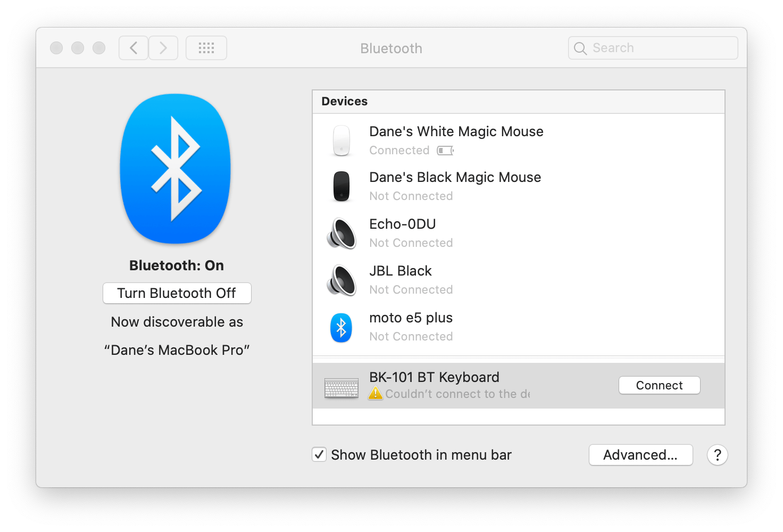Click the Bluetooth title in the toolbar
The width and height of the screenshot is (783, 532).
click(391, 48)
